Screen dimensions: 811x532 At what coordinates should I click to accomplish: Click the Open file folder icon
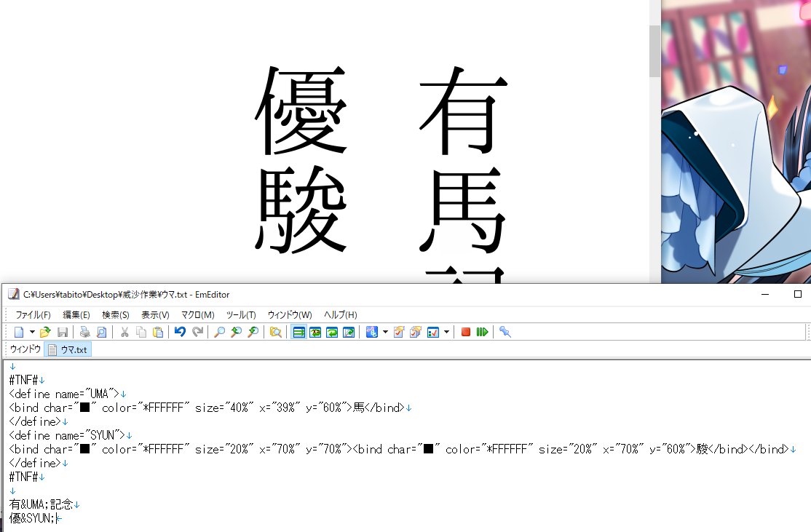pos(46,332)
